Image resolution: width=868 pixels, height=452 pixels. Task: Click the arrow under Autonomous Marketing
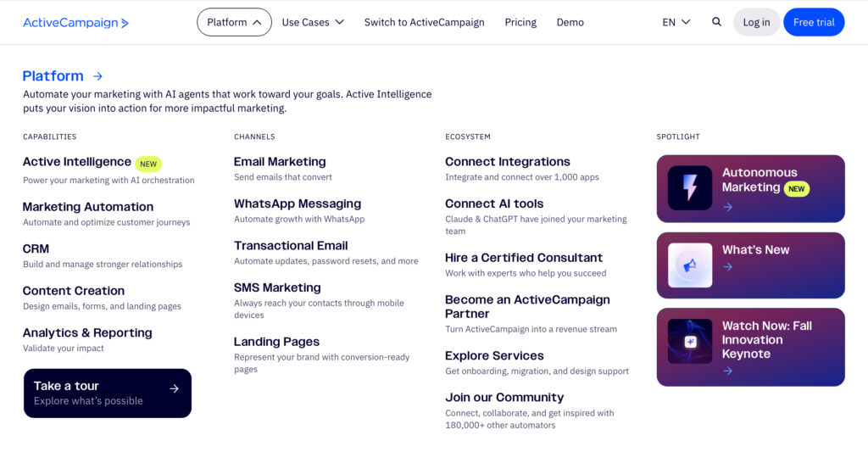[x=728, y=207]
